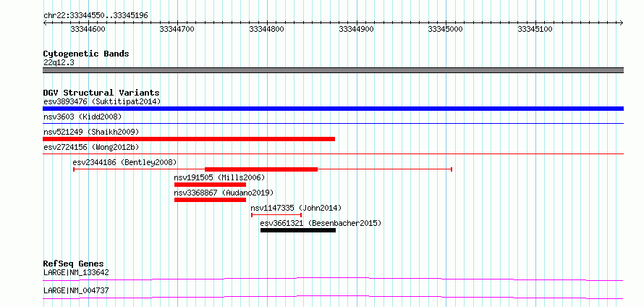
Task: Open the LARGE|NM_133642 gene label
Action: point(76,272)
